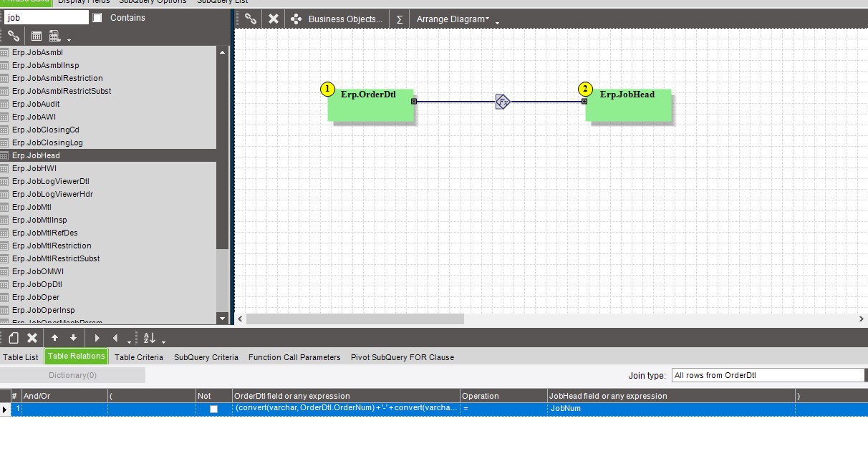Viewport: 868px width, 456px height.
Task: Click the X delete icon in the diagram toolbar
Action: coord(273,19)
